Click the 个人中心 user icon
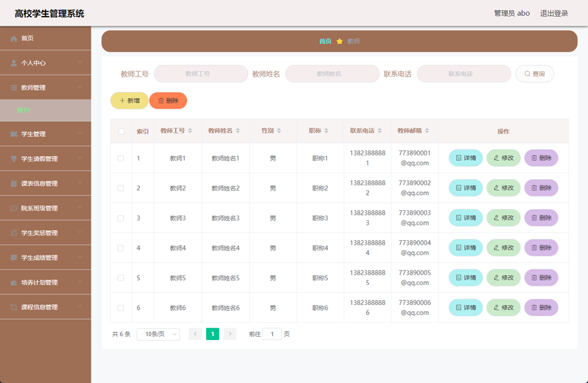Image resolution: width=588 pixels, height=383 pixels. point(14,63)
